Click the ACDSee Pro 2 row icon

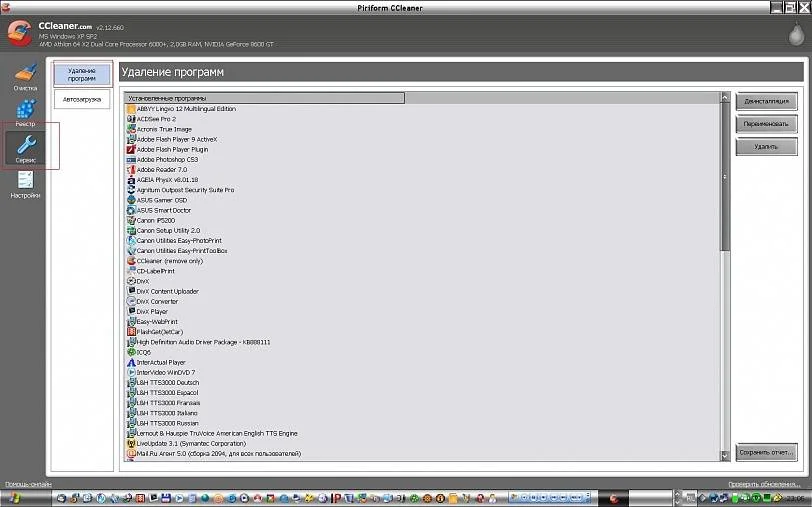point(131,119)
